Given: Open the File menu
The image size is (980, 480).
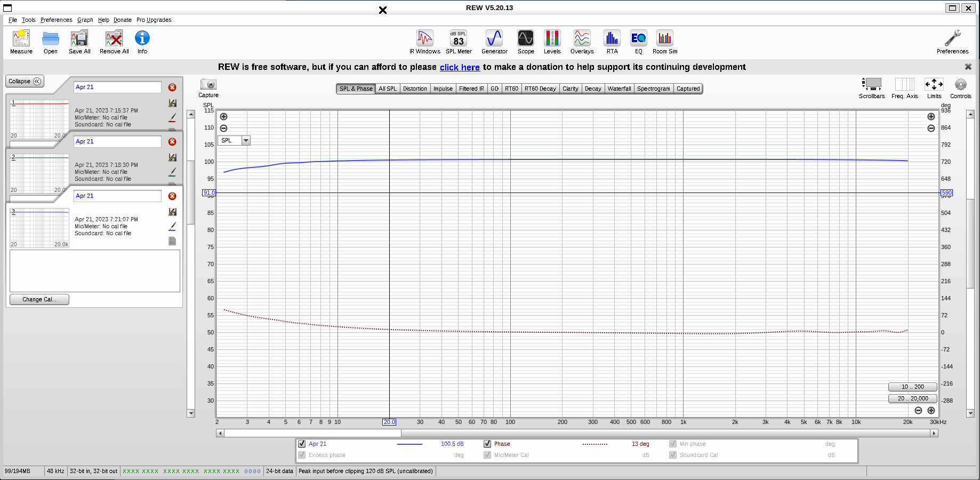Looking at the screenshot, I should [13, 20].
